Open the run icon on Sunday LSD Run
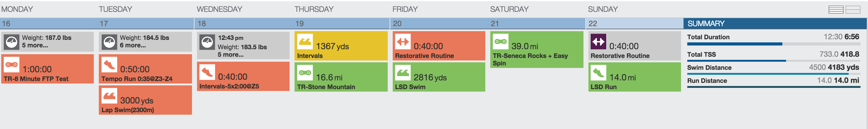This screenshot has width=868, height=129. click(598, 73)
